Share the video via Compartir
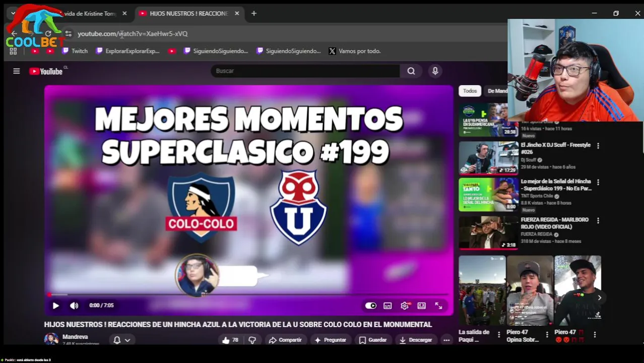Image resolution: width=644 pixels, height=363 pixels. [x=285, y=340]
